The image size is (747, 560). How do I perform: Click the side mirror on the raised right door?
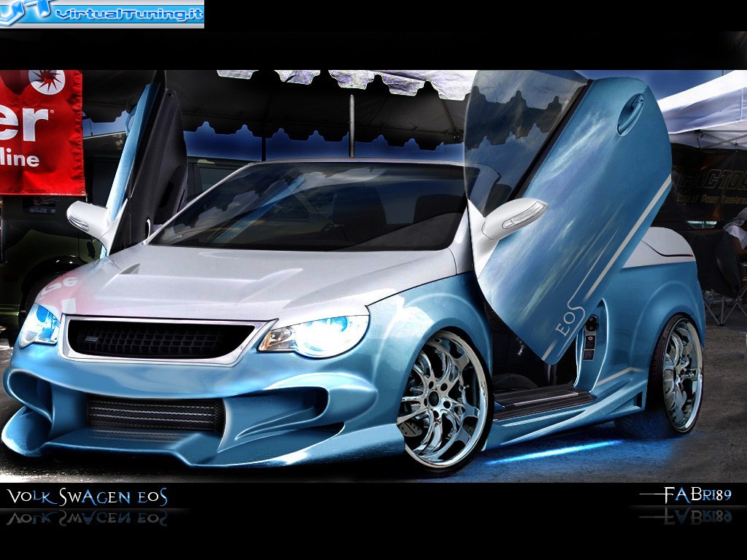[x=513, y=218]
